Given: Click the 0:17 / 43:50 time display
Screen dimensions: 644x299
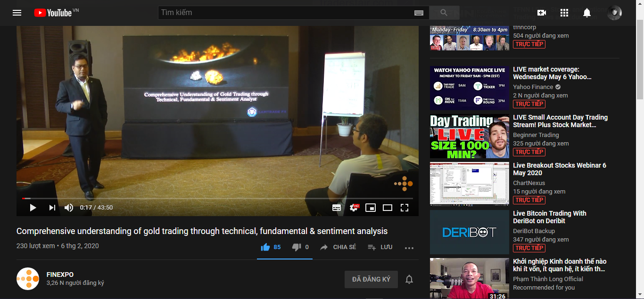Looking at the screenshot, I should point(96,208).
